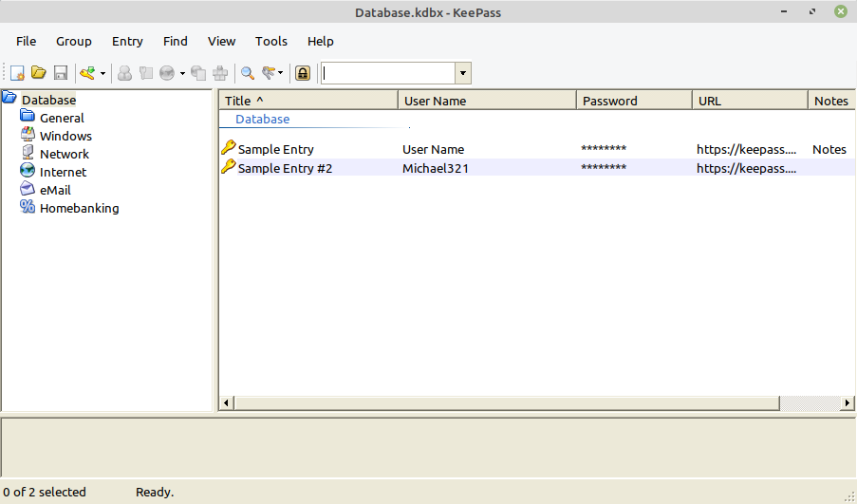Sort entries by the URL column
857x504 pixels.
pyautogui.click(x=751, y=101)
